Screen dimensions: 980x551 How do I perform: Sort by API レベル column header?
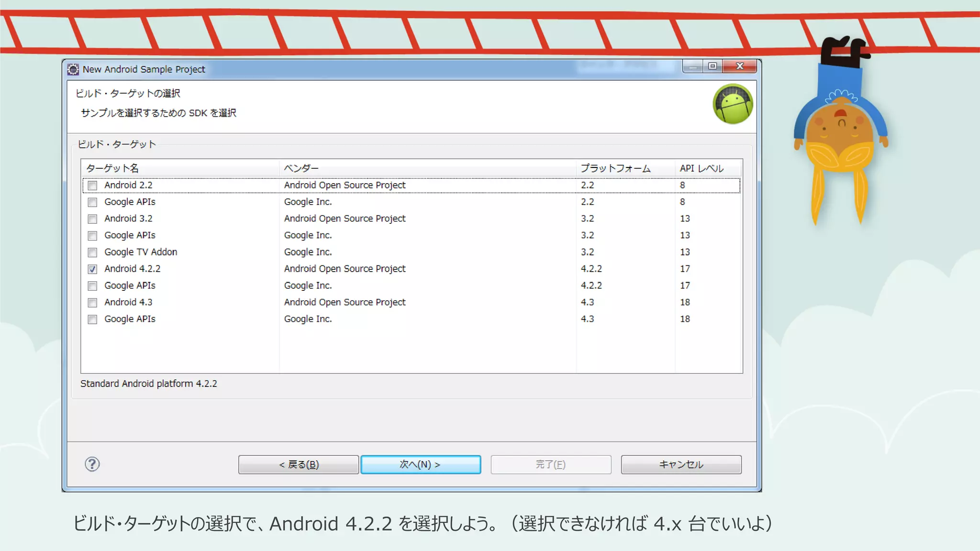tap(708, 168)
